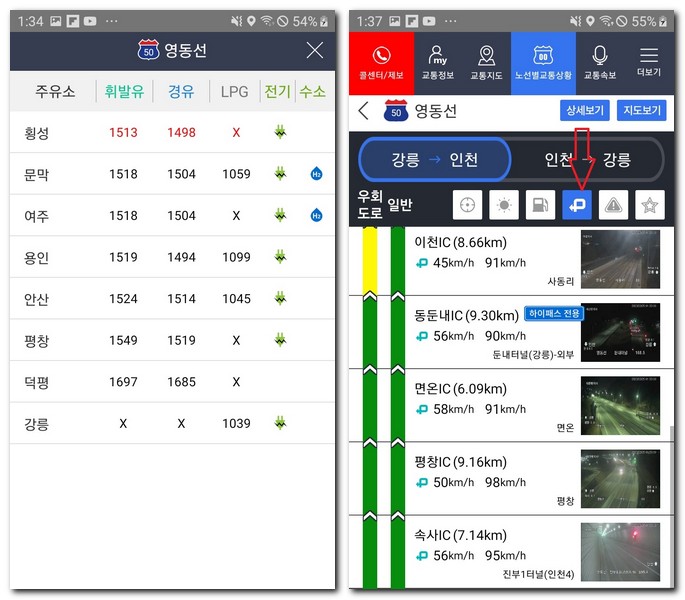Click the 지도보기 button
The width and height of the screenshot is (685, 600).
coord(644,111)
